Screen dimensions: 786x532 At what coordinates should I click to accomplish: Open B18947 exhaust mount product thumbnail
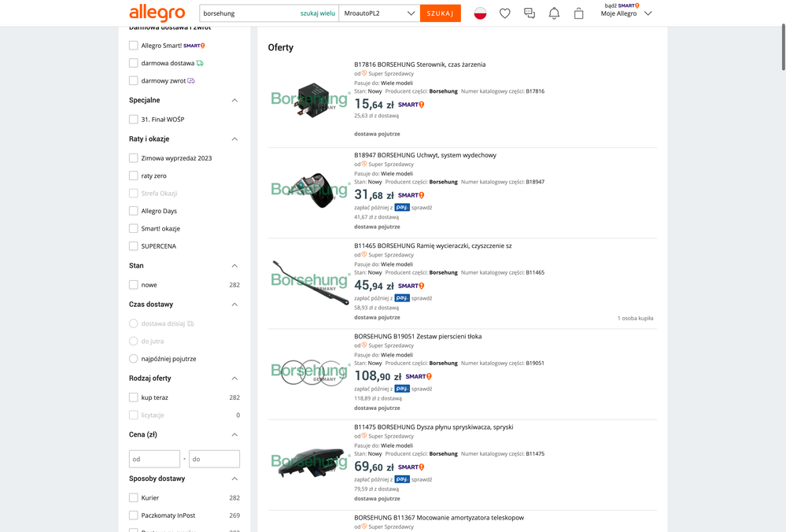click(311, 190)
